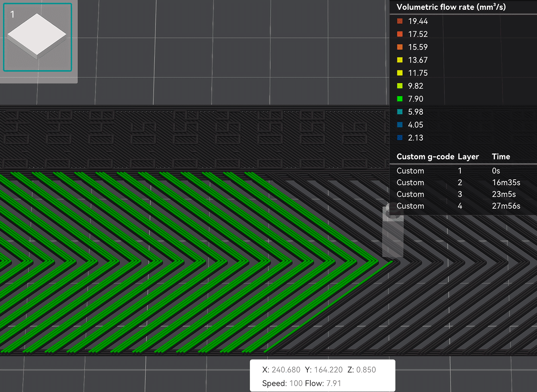Click the Custom entry at 27m56s
Viewport: 537px width, 392px height.
[410, 206]
